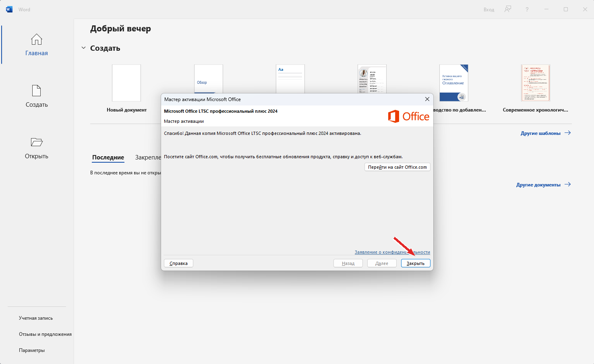
Task: Open the Главная home icon in sidebar
Action: [x=37, y=39]
